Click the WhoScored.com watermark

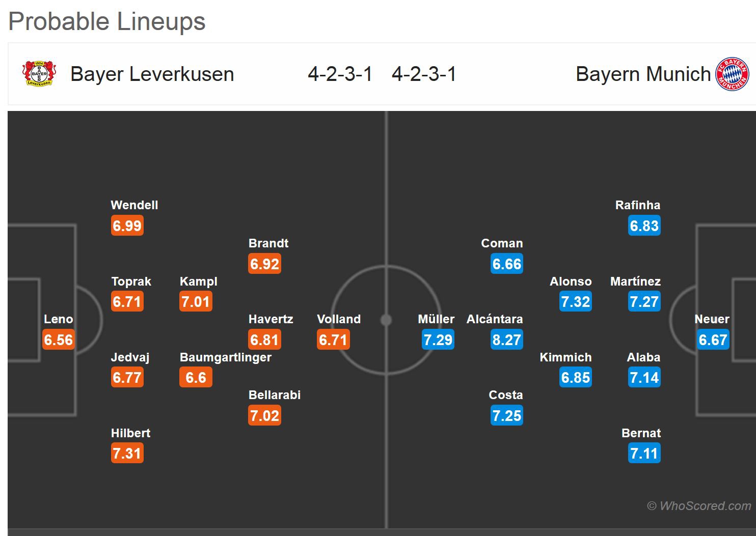[x=699, y=506]
